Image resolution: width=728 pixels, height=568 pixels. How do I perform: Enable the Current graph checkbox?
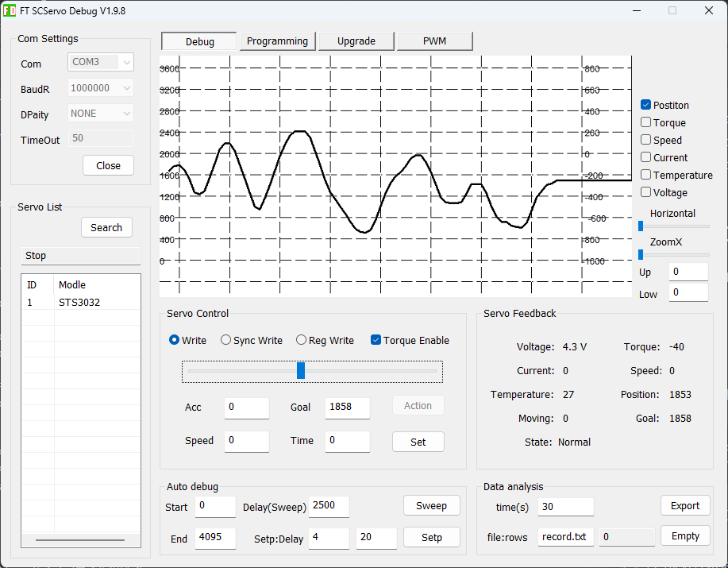click(x=645, y=157)
